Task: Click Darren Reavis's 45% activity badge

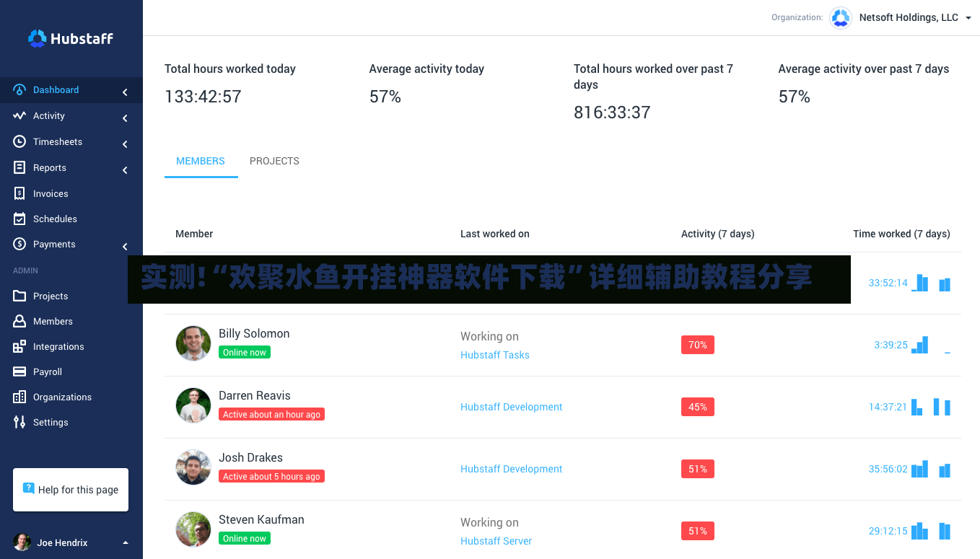Action: click(x=698, y=407)
